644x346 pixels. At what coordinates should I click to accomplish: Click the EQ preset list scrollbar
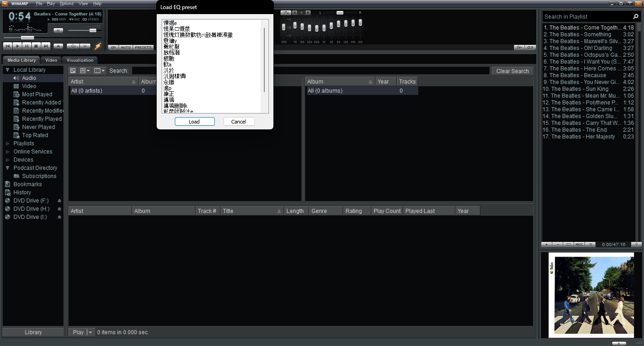pyautogui.click(x=265, y=59)
